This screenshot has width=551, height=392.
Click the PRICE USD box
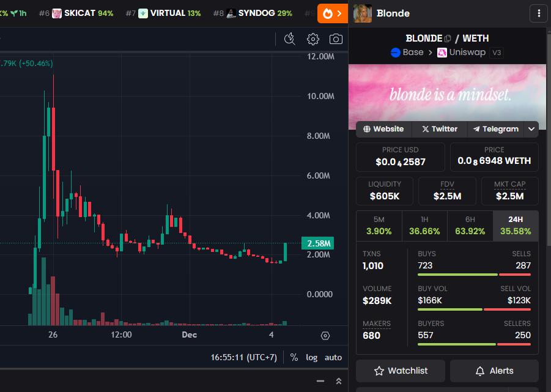[400, 157]
